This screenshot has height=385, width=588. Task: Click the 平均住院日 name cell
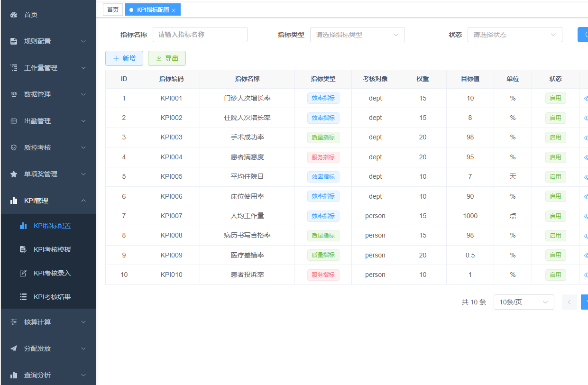click(247, 176)
